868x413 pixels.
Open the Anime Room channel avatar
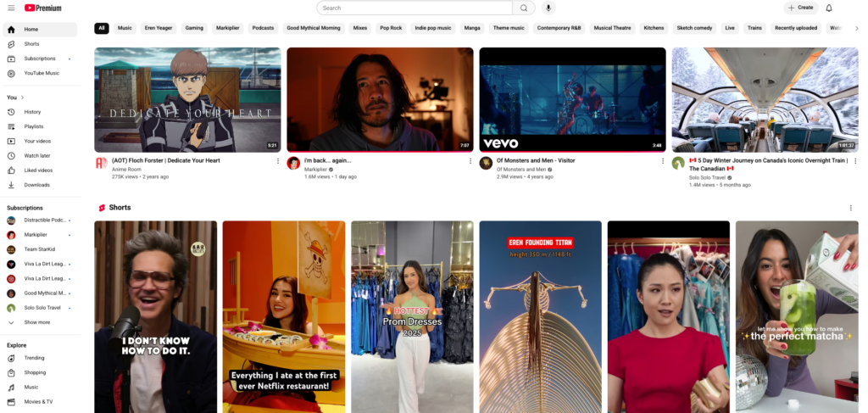coord(101,164)
